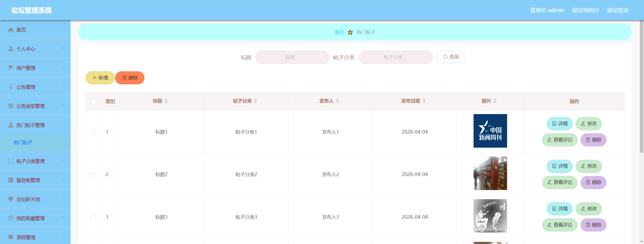Image resolution: width=644 pixels, height=244 pixels.
Task: Click the home icon beside 首页
Action: 11,30
